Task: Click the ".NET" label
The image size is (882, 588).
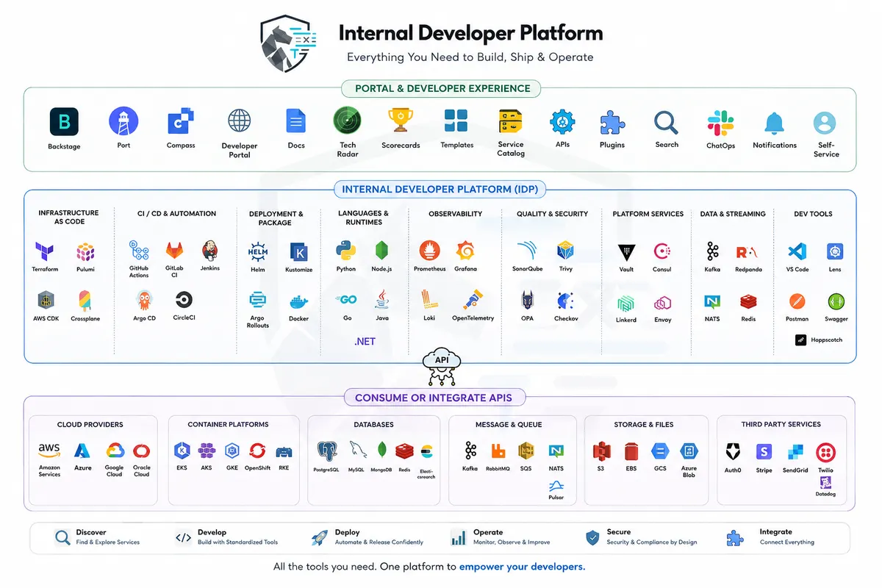Action: tap(365, 342)
